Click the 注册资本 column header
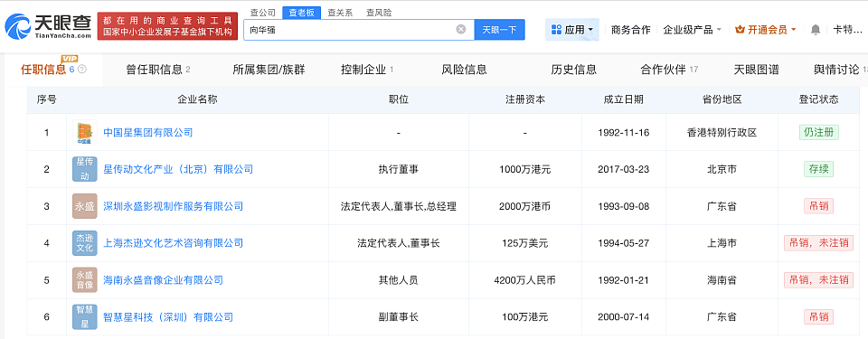Viewport: 868px width, 339px height. (524, 99)
